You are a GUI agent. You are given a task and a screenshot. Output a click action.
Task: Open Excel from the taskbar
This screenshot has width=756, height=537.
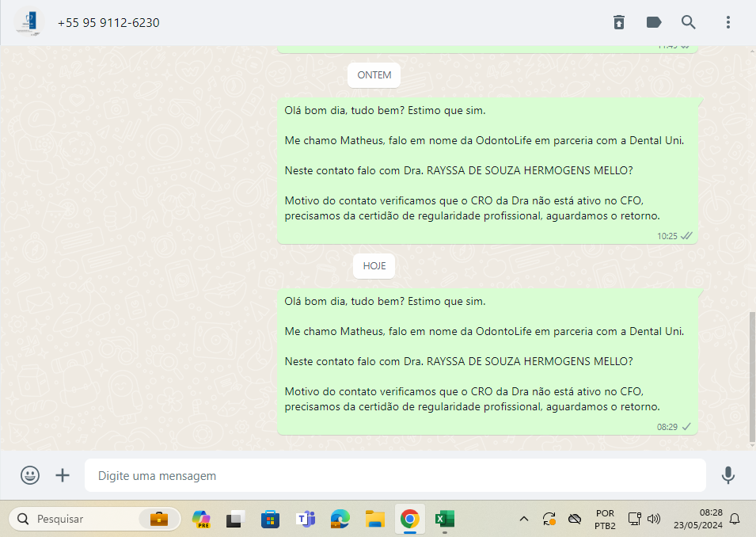point(445,519)
